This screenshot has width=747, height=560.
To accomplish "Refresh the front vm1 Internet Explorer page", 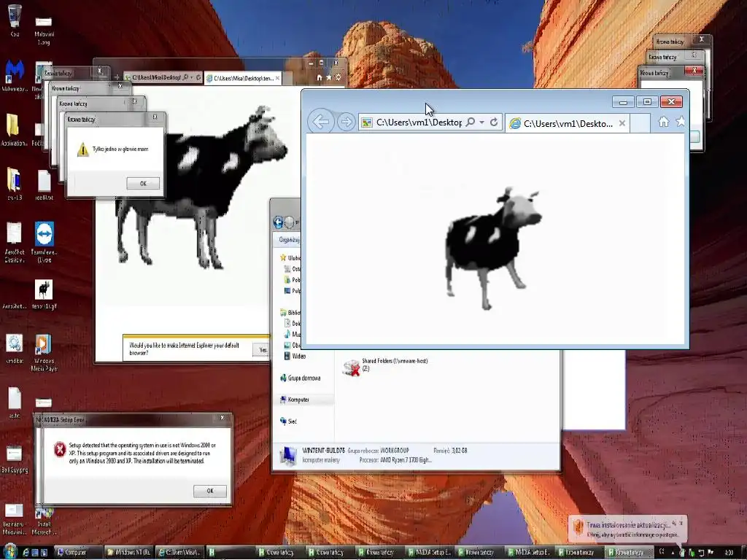I will 494,122.
